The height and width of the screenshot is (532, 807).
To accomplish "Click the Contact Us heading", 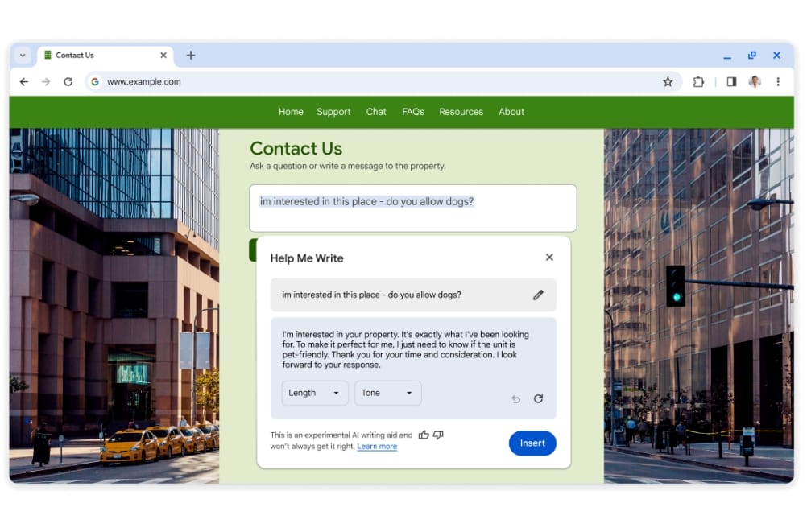I will [296, 149].
